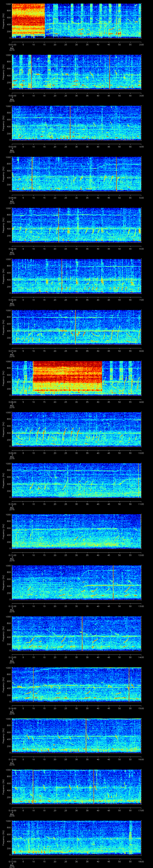Image resolution: width=153 pixels, height=868 pixels.
Task: Click the 8:00 end time label
Action: point(141,351)
